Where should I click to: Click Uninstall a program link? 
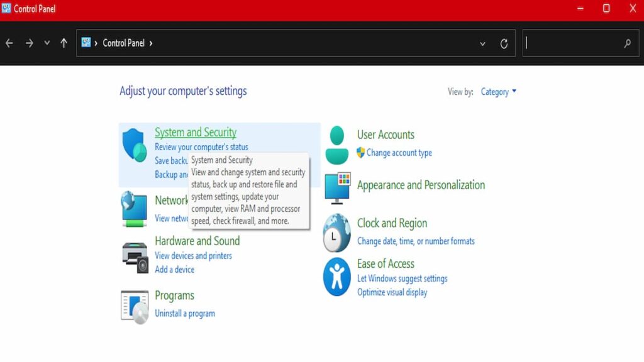185,314
